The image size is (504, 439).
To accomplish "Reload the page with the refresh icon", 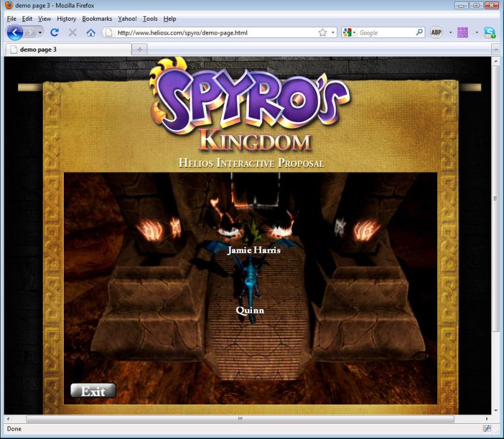I will tap(54, 33).
